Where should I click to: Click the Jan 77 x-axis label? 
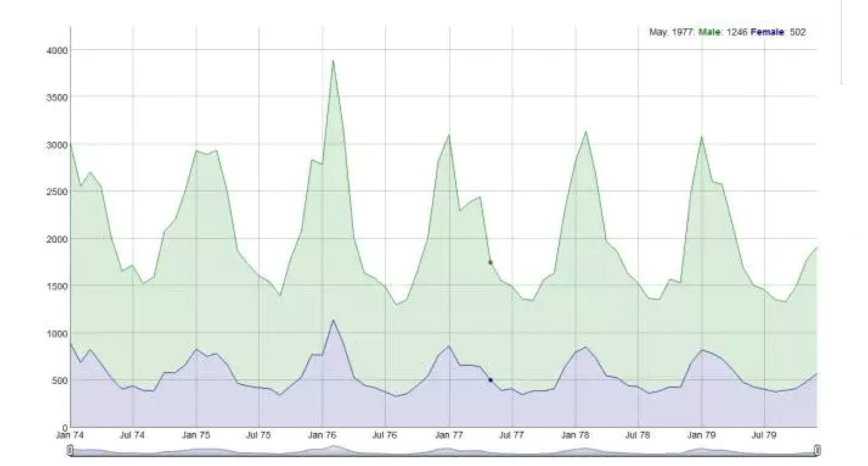[x=450, y=436]
